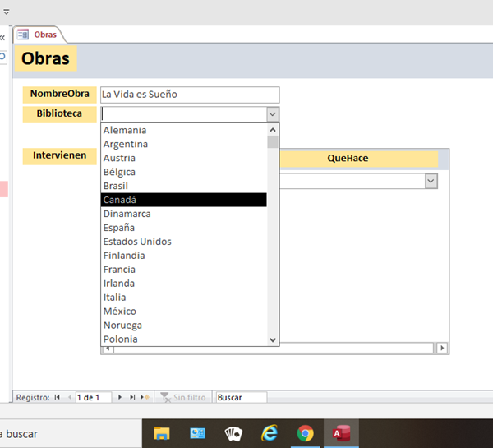This screenshot has width=493, height=448.
Task: Choose Austria in the dropdown list
Action: [183, 158]
